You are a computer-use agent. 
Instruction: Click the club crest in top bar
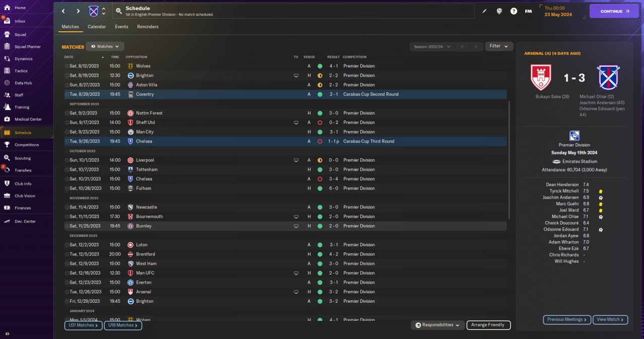tap(94, 11)
